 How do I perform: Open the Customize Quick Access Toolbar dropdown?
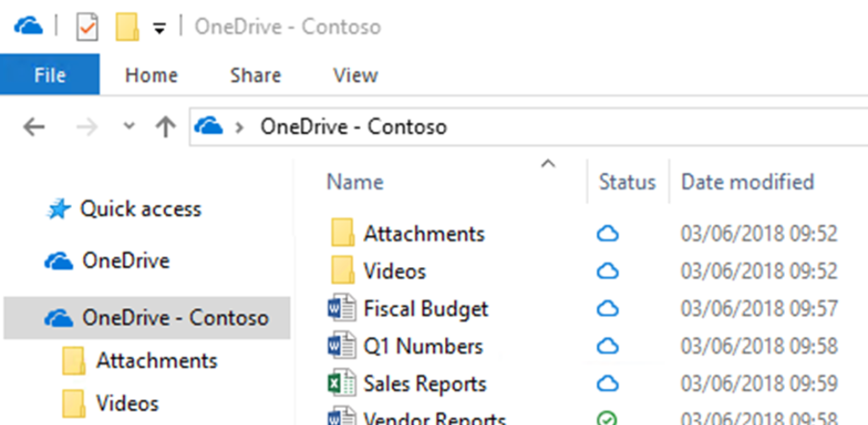point(159,28)
